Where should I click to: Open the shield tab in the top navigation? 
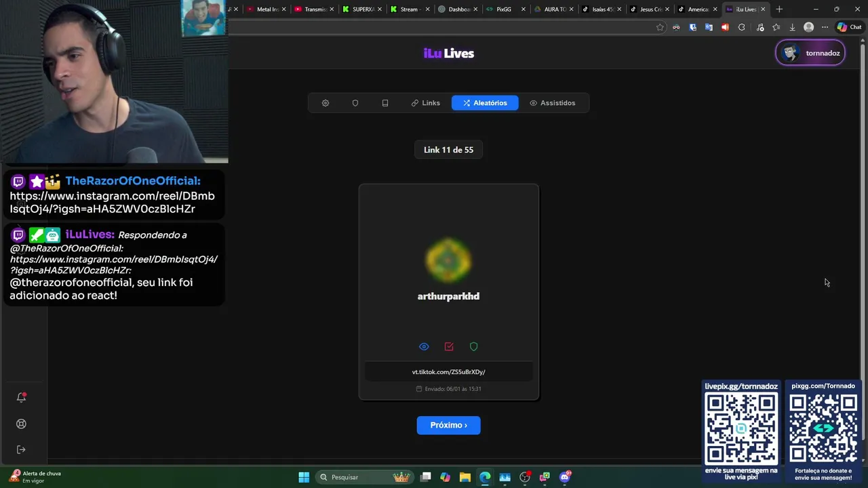pyautogui.click(x=355, y=103)
